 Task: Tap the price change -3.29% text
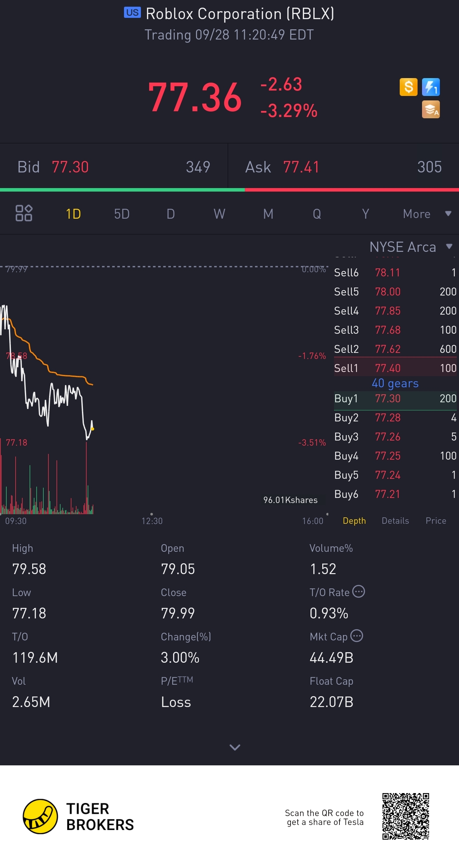click(x=289, y=111)
